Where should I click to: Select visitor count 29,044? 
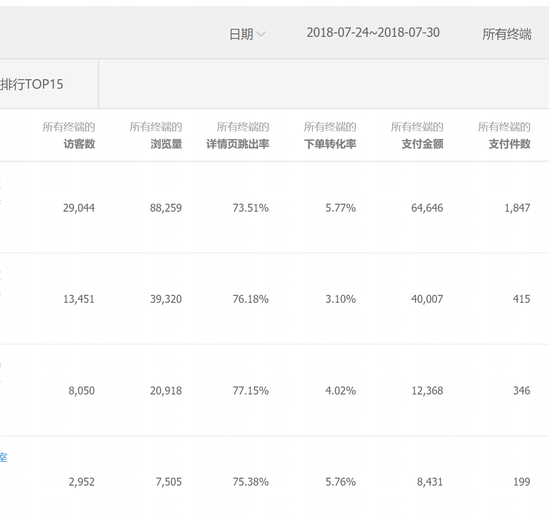(79, 208)
